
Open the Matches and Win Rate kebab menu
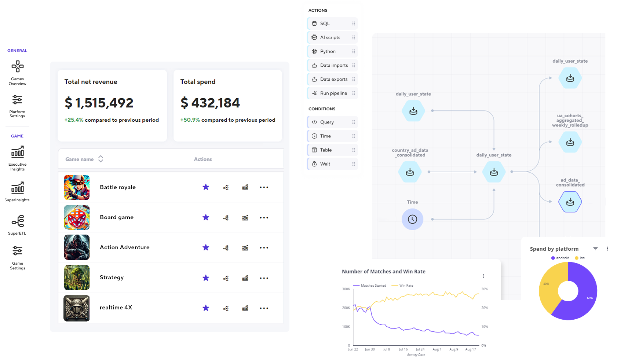[483, 276]
